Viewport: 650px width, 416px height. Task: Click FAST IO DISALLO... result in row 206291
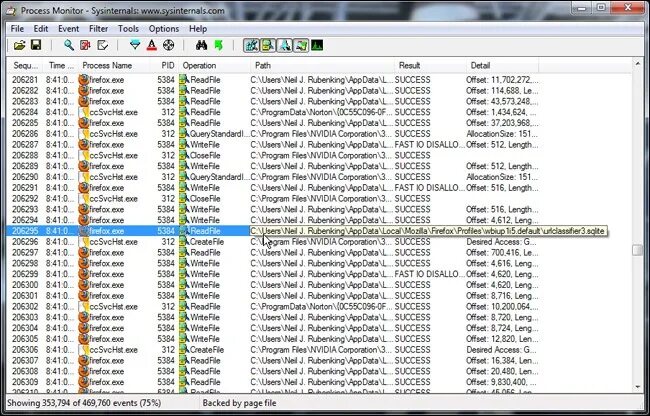tap(429, 187)
